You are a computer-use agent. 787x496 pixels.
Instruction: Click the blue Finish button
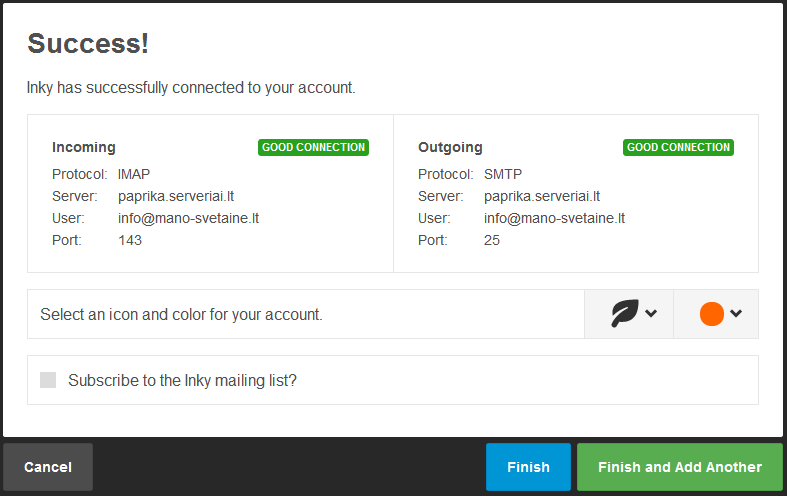[528, 467]
